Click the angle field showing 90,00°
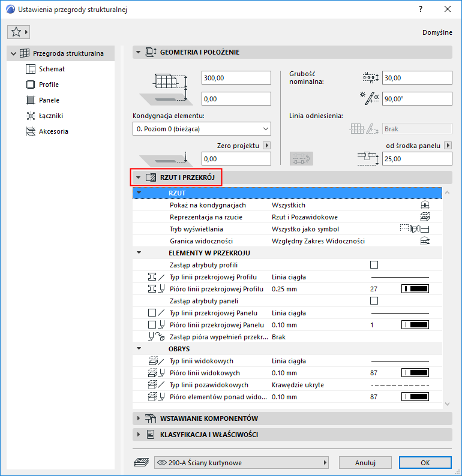This screenshot has width=462, height=476. [x=417, y=99]
